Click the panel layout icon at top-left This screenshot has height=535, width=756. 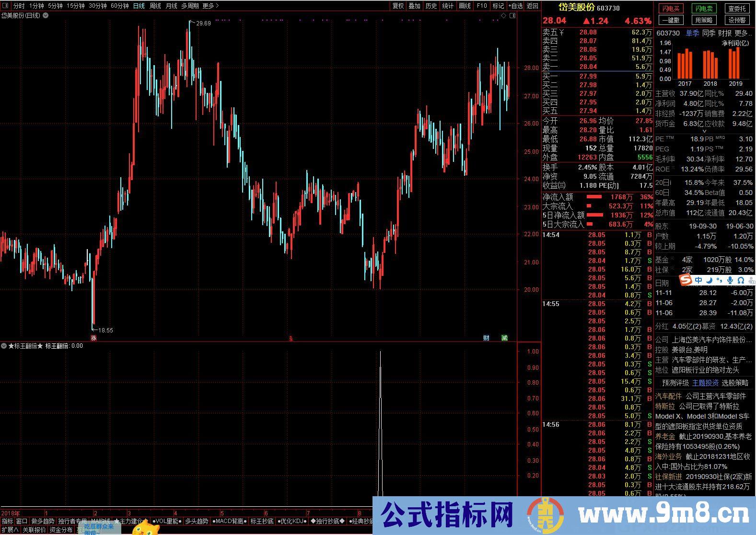(5, 6)
